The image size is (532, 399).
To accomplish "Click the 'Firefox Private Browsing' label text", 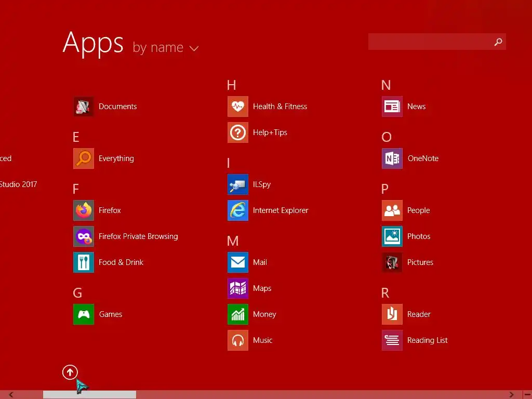I will pos(138,236).
